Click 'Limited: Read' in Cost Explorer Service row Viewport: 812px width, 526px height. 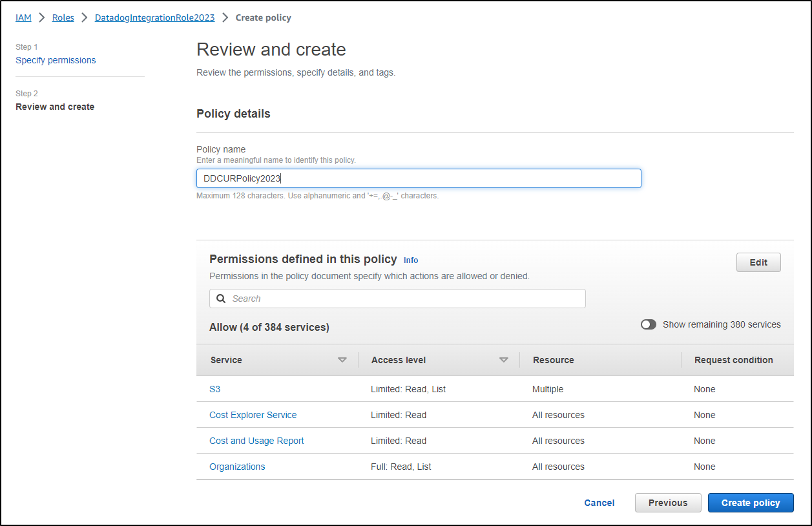point(399,415)
